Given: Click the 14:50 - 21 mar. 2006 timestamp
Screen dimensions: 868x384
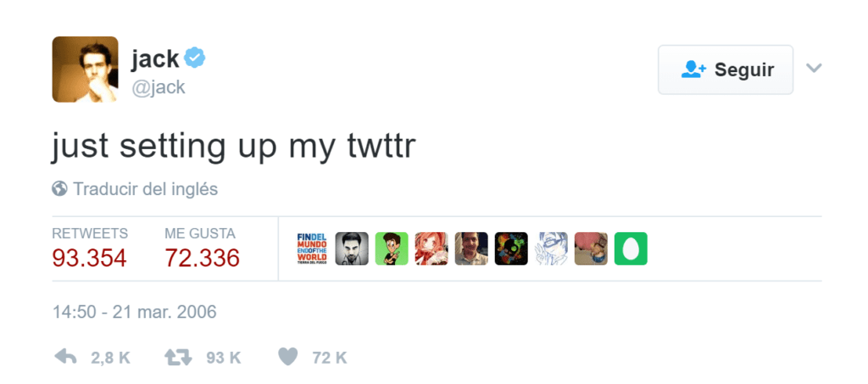Looking at the screenshot, I should pyautogui.click(x=134, y=312).
